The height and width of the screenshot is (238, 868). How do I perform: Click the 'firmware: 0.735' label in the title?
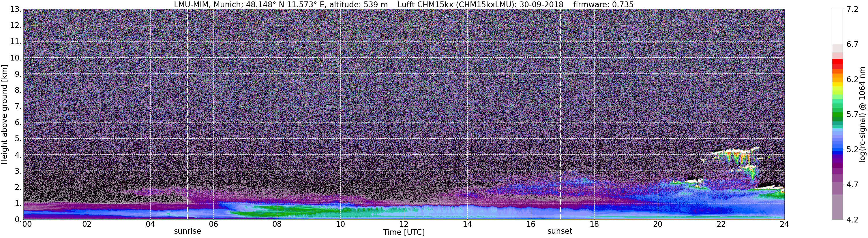[603, 4]
